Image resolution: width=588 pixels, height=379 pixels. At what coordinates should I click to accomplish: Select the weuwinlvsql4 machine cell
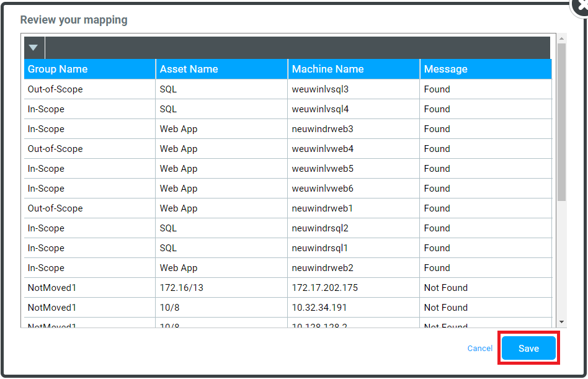320,109
